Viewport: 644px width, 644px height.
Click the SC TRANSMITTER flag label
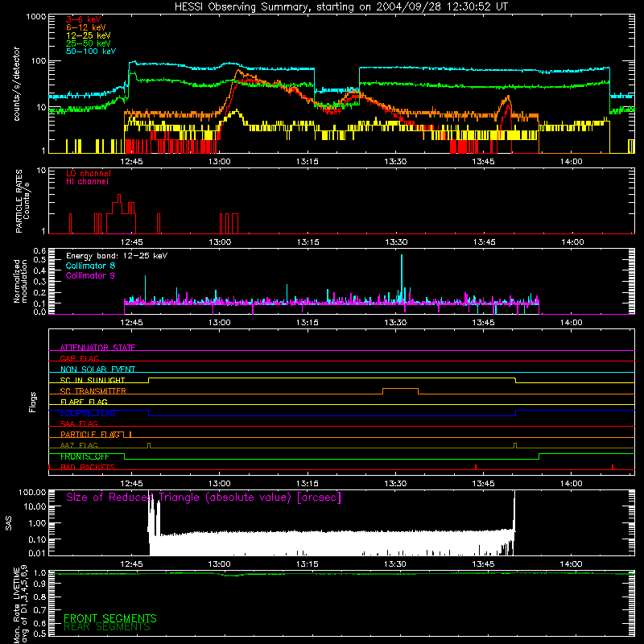pos(93,390)
